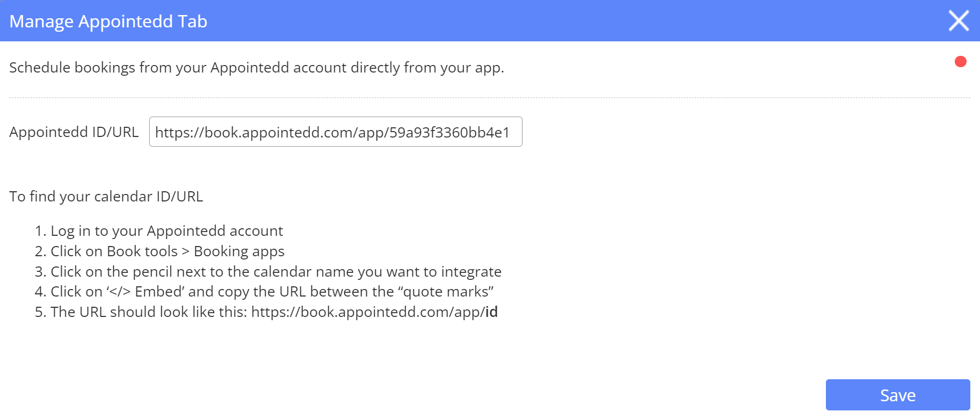Viewport: 980px width, 419px height.
Task: Click the '>' symbol in step 2
Action: click(185, 251)
